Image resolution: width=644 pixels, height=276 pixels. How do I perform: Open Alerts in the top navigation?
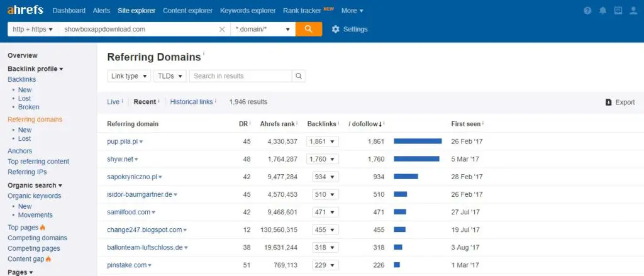click(x=101, y=11)
